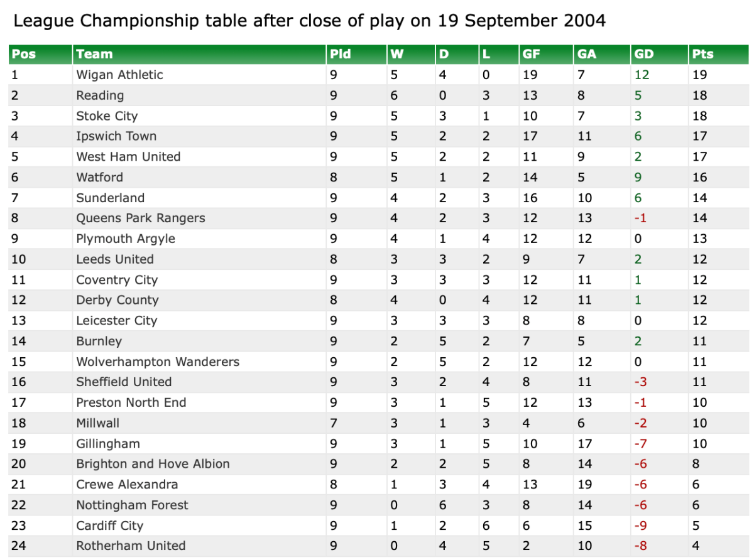Select the Stoke City row name
Image resolution: width=754 pixels, height=560 pixels.
107,116
